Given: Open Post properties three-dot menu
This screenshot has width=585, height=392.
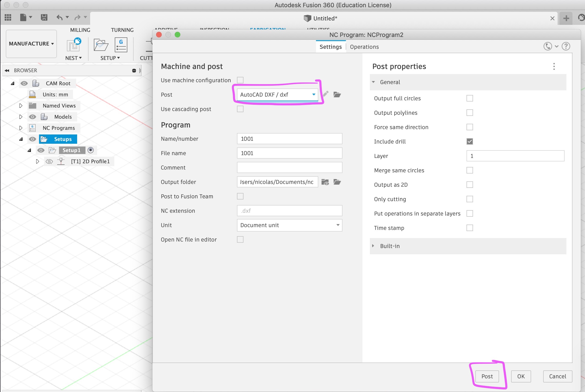Looking at the screenshot, I should 554,66.
